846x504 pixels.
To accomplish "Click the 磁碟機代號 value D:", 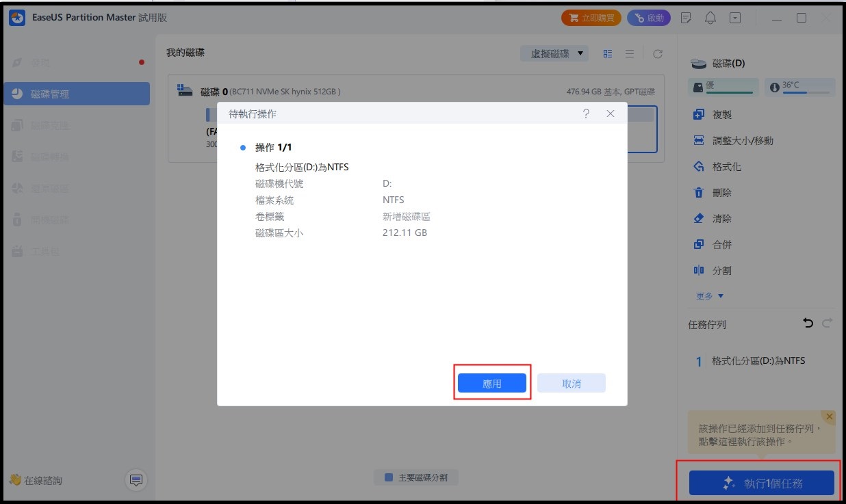I will 387,184.
